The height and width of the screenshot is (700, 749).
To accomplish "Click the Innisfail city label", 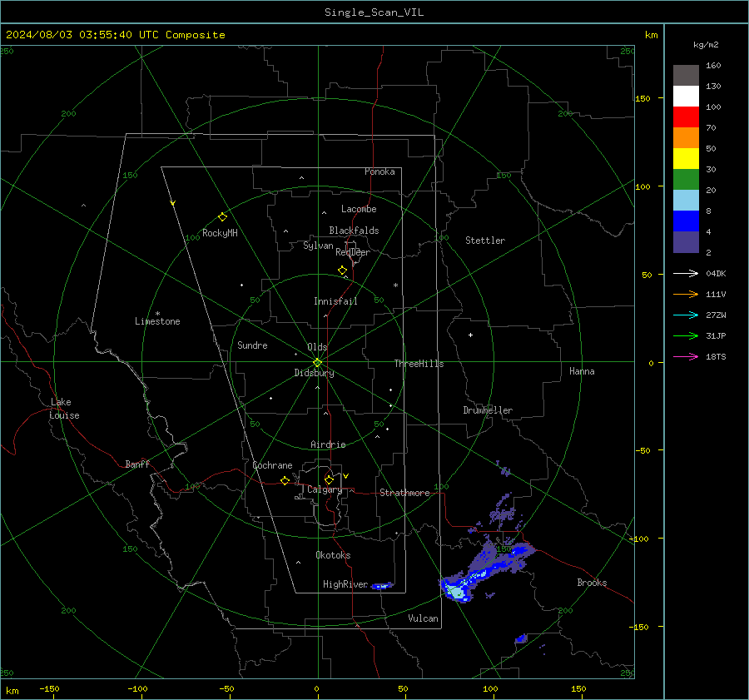I will (335, 301).
